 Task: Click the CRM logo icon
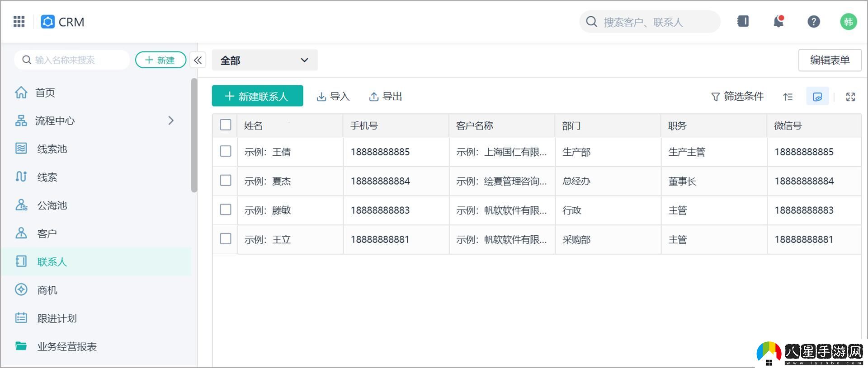47,22
